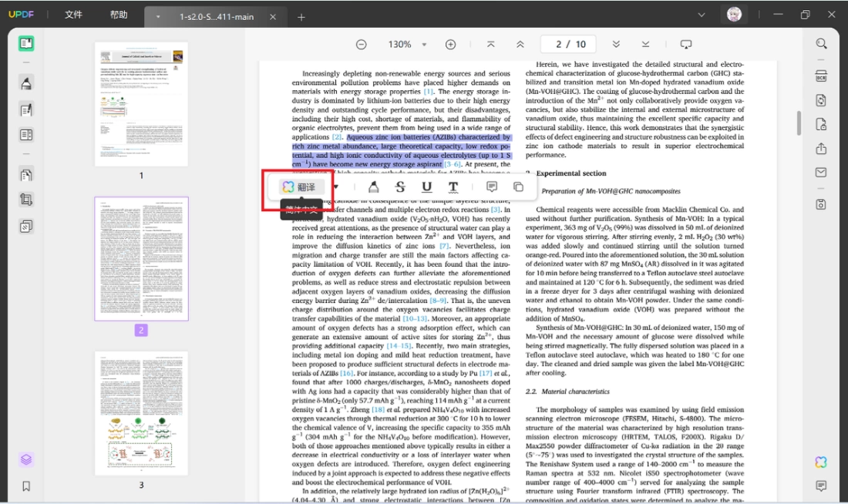Expand the chevron near the user avatar

pyautogui.click(x=702, y=15)
